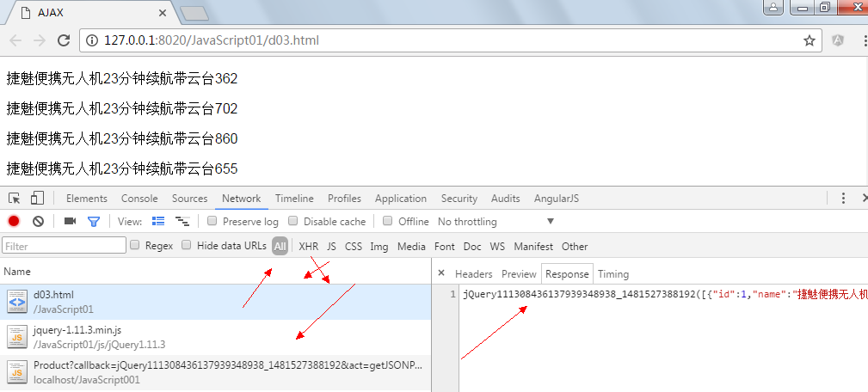Select the All filter button
The height and width of the screenshot is (392, 868).
pyautogui.click(x=280, y=246)
